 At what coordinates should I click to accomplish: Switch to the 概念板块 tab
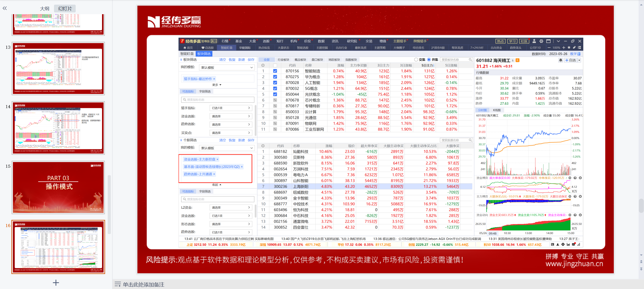300,60
